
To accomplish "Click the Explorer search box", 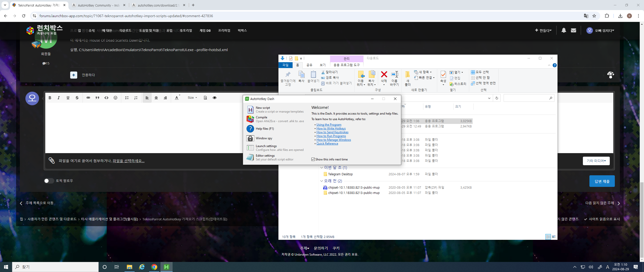I will pos(529,98).
